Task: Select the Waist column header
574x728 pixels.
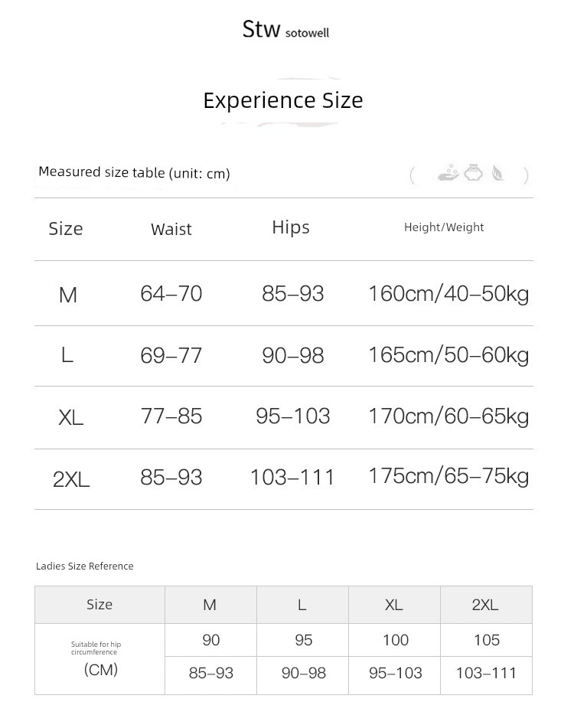Action: click(x=171, y=229)
